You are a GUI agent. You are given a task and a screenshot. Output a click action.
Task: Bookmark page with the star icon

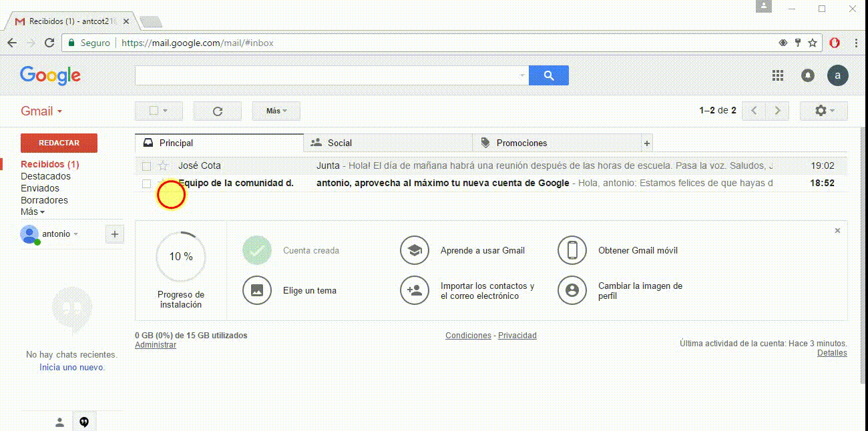tap(813, 43)
